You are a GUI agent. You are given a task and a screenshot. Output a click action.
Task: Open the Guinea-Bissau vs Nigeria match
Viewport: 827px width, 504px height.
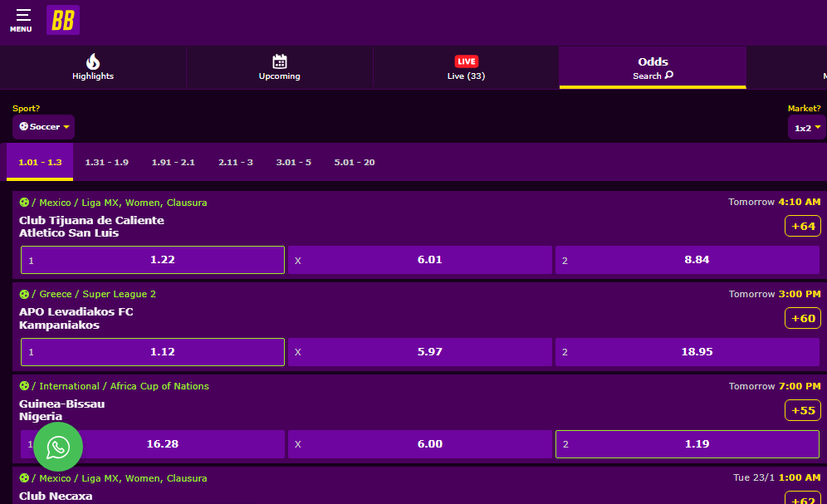coord(61,410)
